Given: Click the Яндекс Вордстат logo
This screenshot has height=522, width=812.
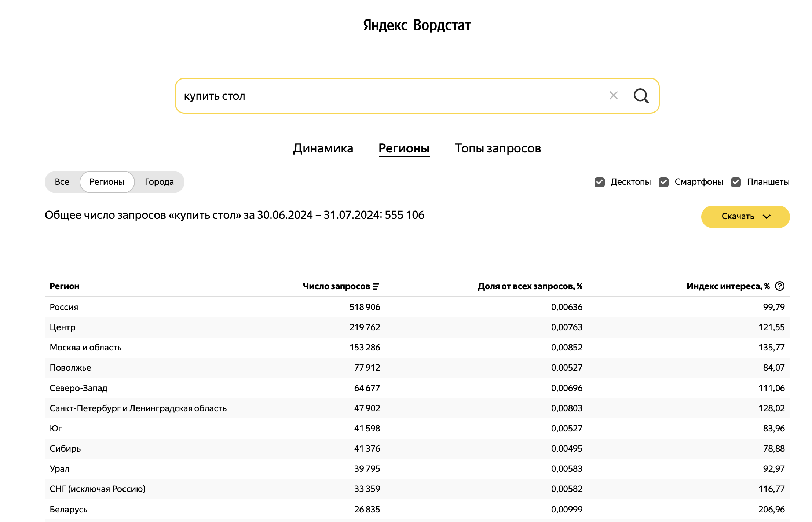Looking at the screenshot, I should pos(417,25).
